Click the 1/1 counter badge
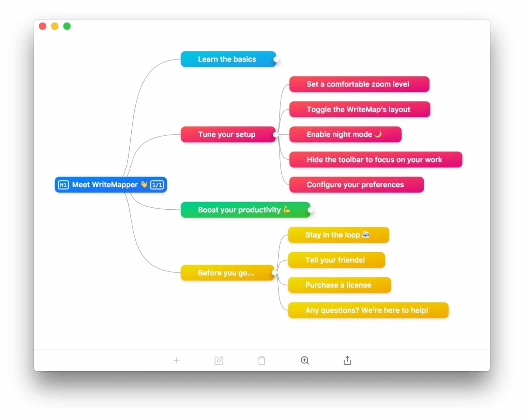The width and height of the screenshot is (524, 420). coord(157,185)
